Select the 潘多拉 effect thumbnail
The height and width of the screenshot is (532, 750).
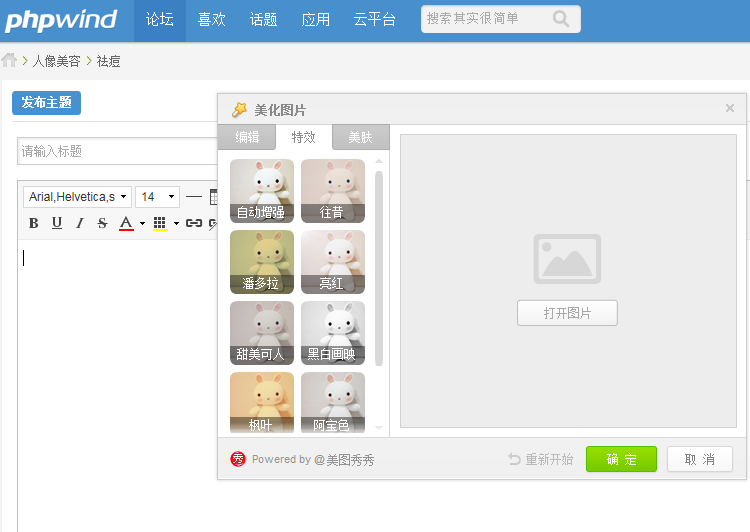point(262,262)
